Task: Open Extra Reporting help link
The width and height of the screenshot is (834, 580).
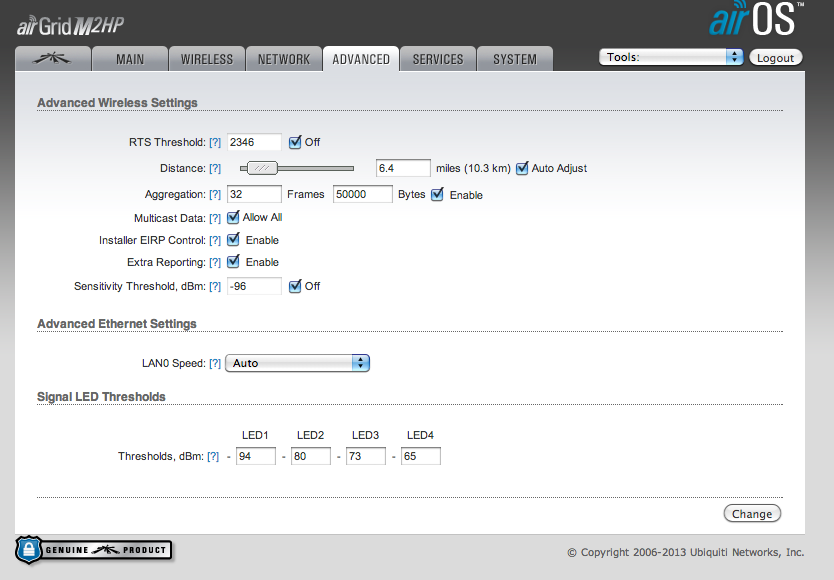Action: click(215, 262)
